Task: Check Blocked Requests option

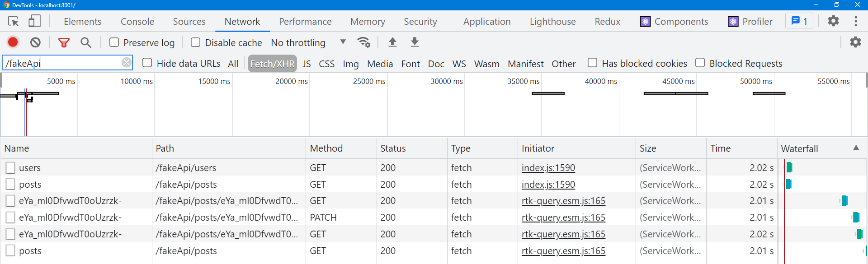Action: pyautogui.click(x=700, y=63)
